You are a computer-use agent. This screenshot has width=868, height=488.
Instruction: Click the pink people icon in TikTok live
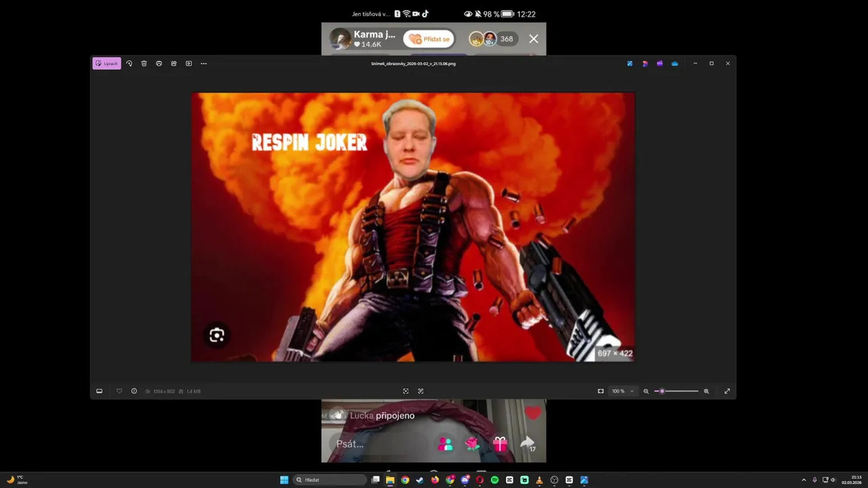coord(446,444)
